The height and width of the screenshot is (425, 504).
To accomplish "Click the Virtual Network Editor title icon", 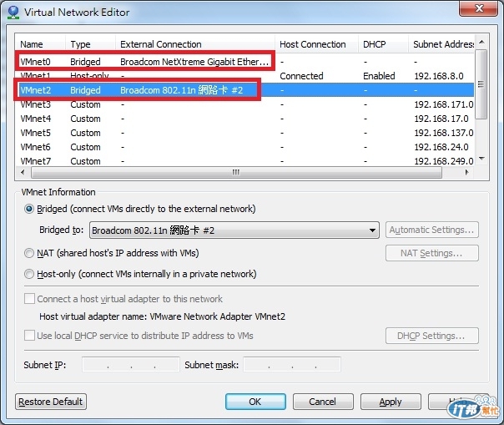I will (13, 13).
